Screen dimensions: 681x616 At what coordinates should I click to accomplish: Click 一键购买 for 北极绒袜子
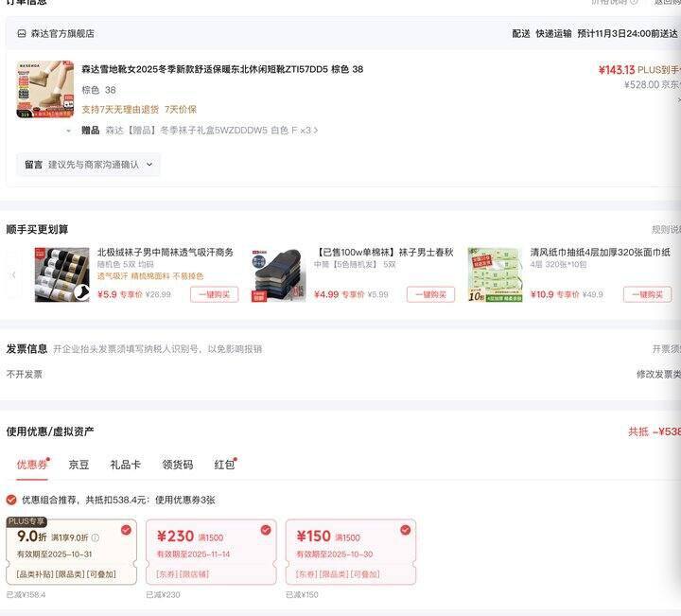pos(214,294)
